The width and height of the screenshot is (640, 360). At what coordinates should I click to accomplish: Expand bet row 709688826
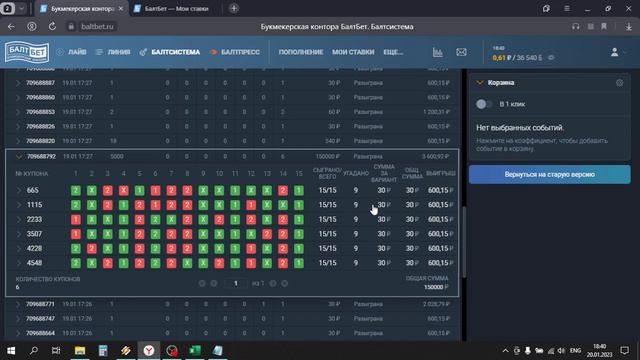click(18, 127)
